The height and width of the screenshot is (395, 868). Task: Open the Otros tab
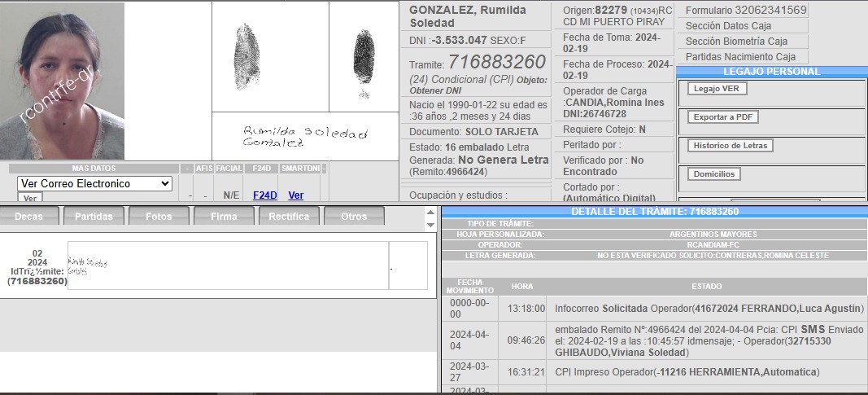(354, 217)
